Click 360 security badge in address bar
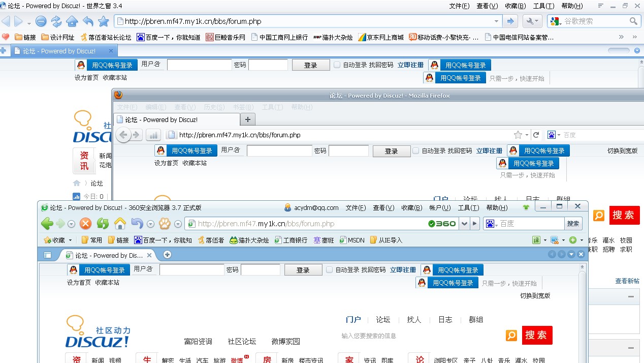The image size is (644, 363). pos(442,224)
